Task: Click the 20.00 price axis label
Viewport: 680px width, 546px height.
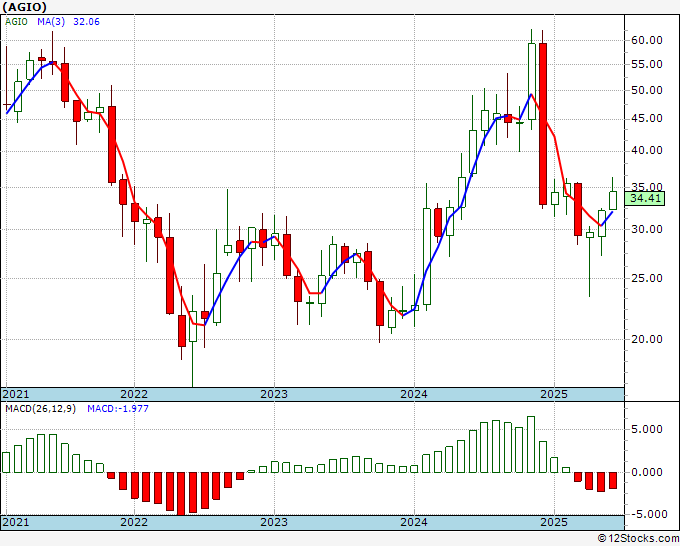Action: point(647,339)
